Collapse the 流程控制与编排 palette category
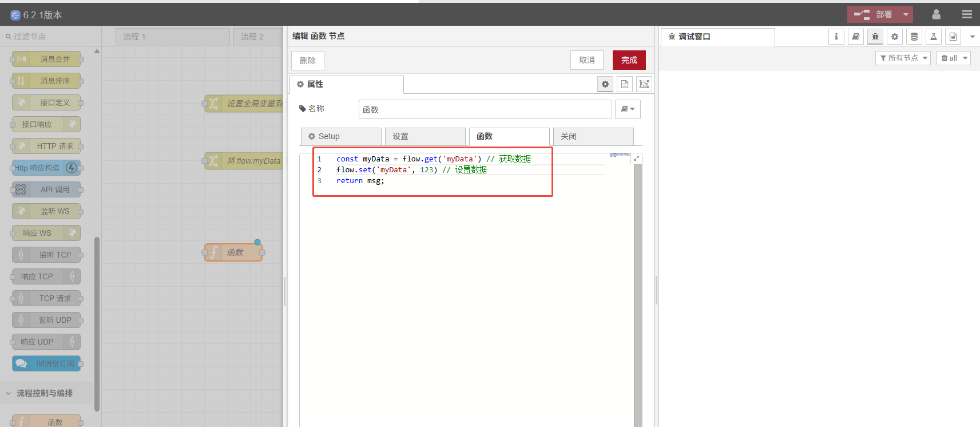The image size is (980, 427). pos(46,393)
